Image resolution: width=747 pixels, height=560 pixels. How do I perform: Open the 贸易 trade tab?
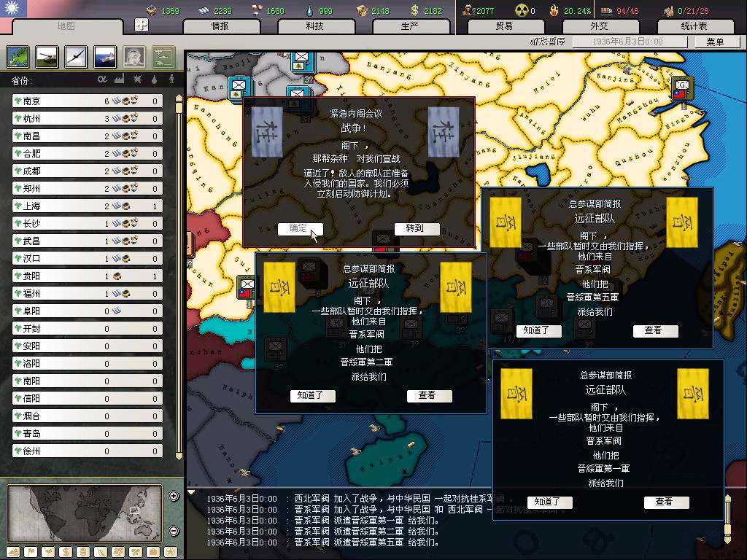[x=505, y=26]
